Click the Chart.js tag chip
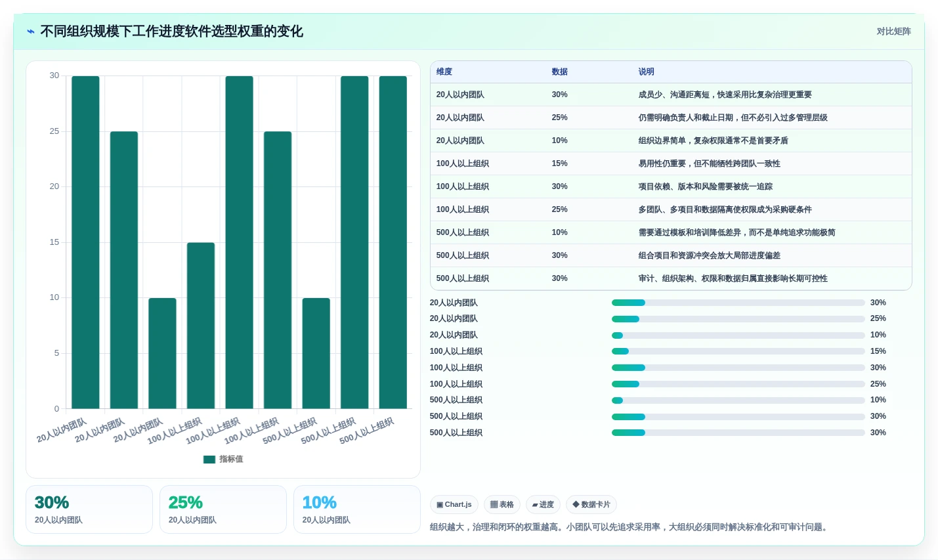The width and height of the screenshot is (938, 560). click(x=454, y=504)
